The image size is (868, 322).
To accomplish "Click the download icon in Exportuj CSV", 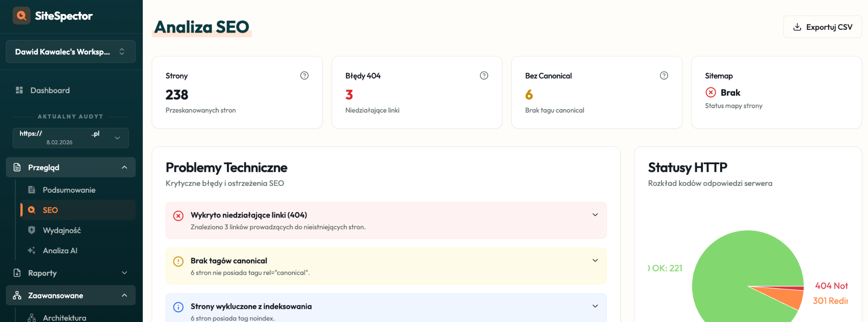I will (797, 27).
